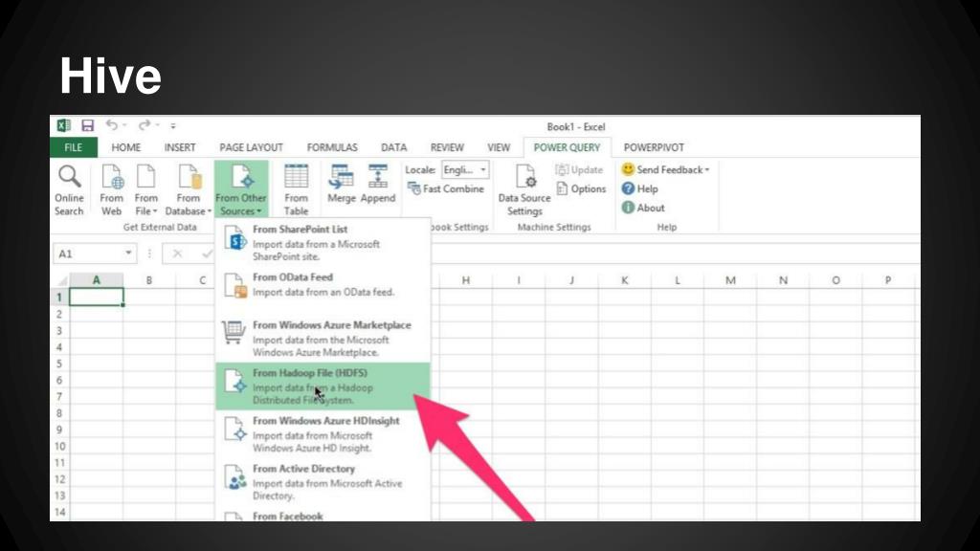Click Fast Combine

[x=446, y=188]
